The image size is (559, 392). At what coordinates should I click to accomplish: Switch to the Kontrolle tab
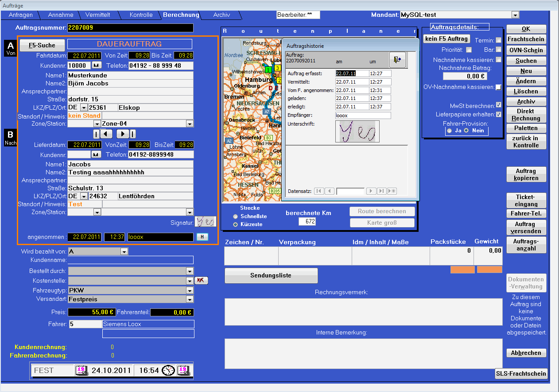(x=141, y=15)
